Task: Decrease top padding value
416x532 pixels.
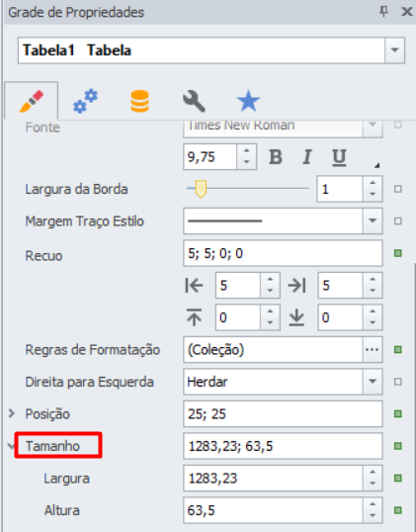Action: pos(270,323)
